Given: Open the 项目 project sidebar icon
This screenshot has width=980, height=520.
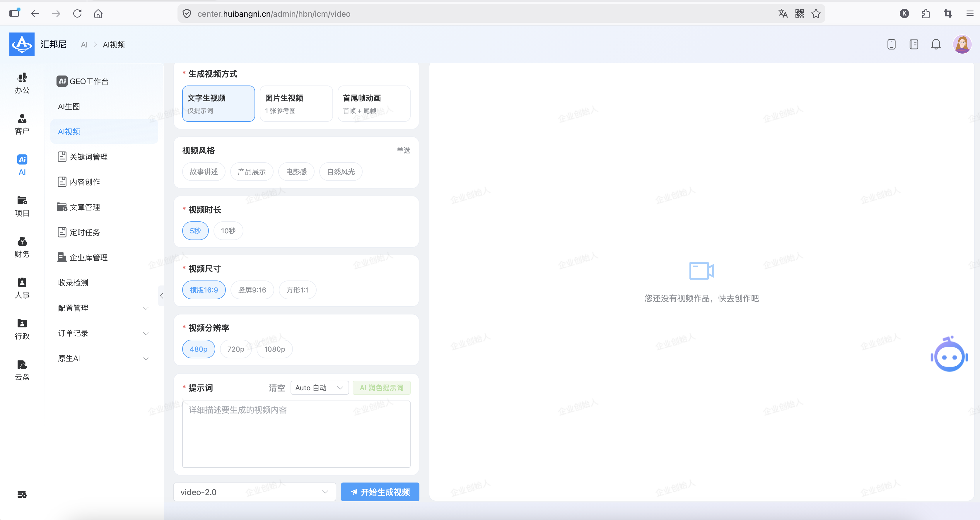Looking at the screenshot, I should (x=22, y=206).
